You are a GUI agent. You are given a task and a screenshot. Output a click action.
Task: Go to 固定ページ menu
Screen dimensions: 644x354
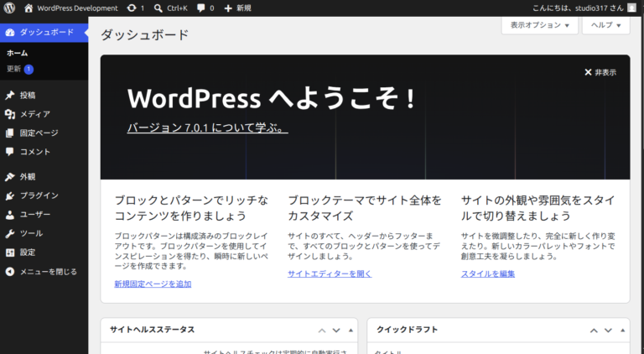click(44, 133)
